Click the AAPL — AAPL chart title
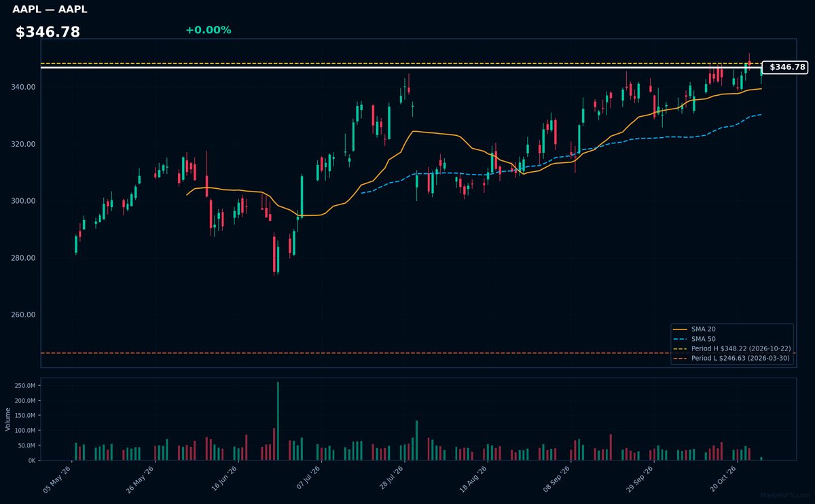The width and height of the screenshot is (815, 504). click(x=50, y=10)
